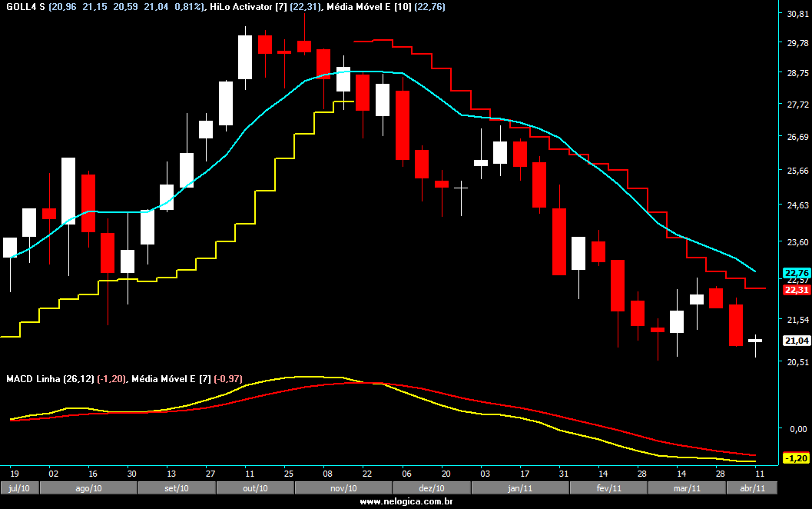Select the ago/10 month segment
812x509 pixels.
88,488
